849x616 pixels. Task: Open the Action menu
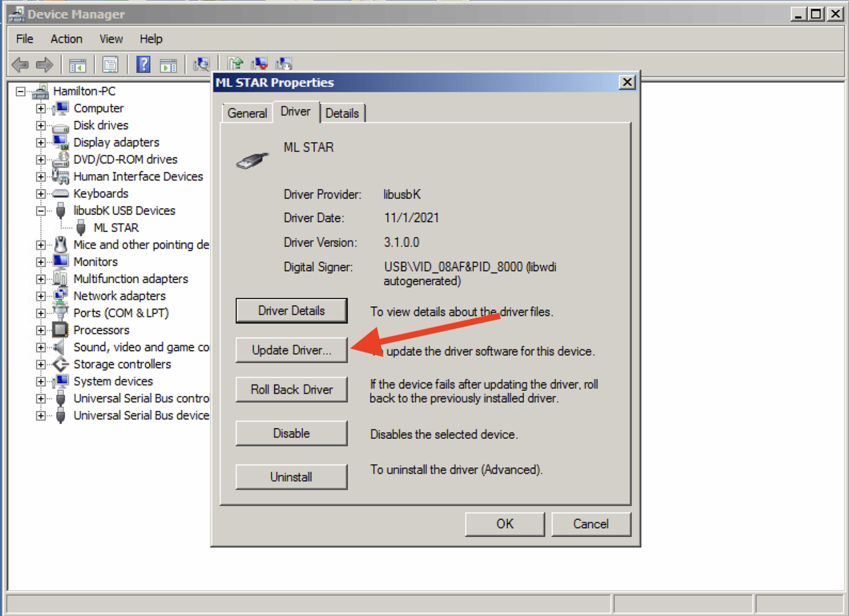[66, 39]
